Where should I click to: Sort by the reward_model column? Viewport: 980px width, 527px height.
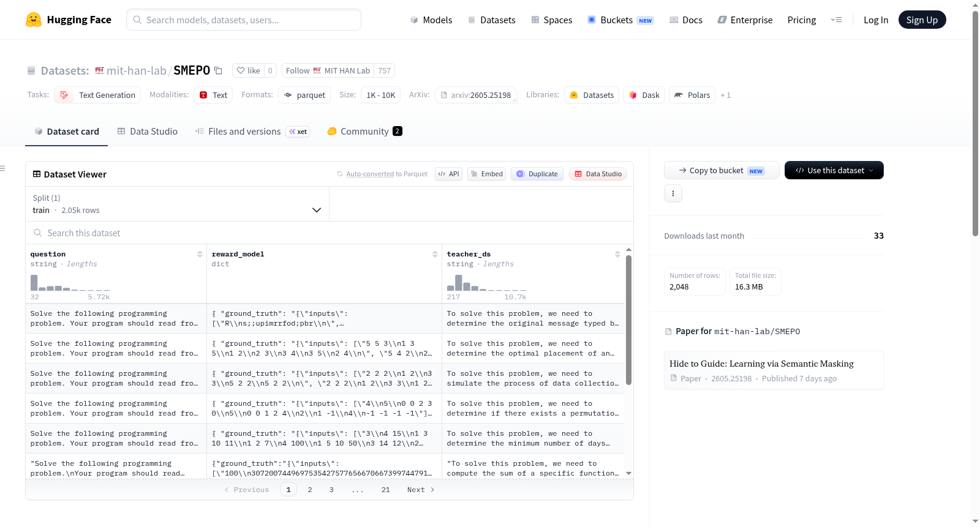[435, 254]
